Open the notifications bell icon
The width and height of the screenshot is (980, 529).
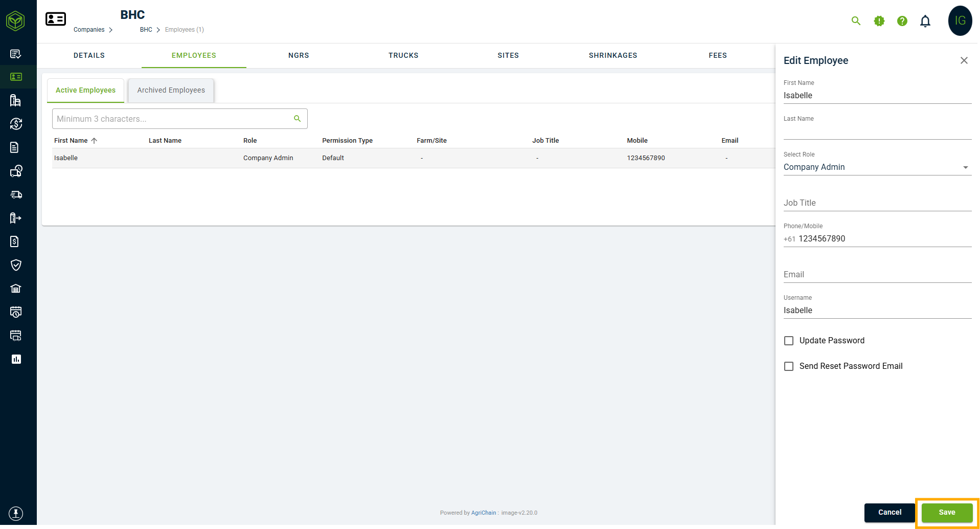click(x=925, y=21)
